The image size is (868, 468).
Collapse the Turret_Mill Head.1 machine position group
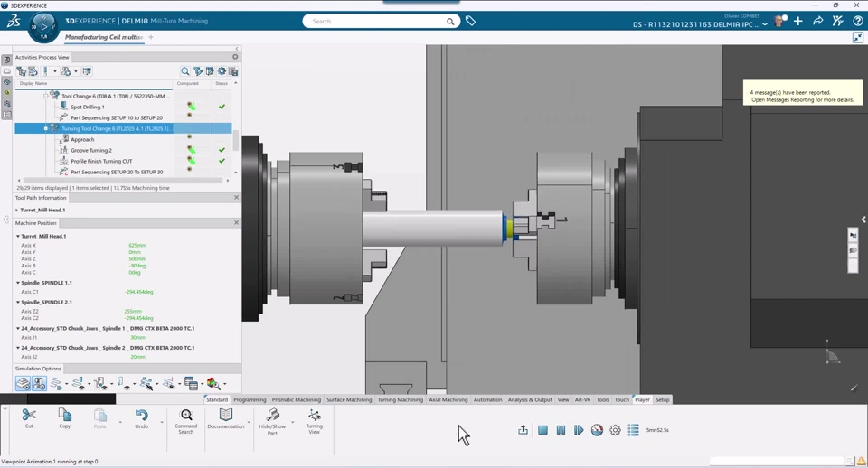click(18, 236)
